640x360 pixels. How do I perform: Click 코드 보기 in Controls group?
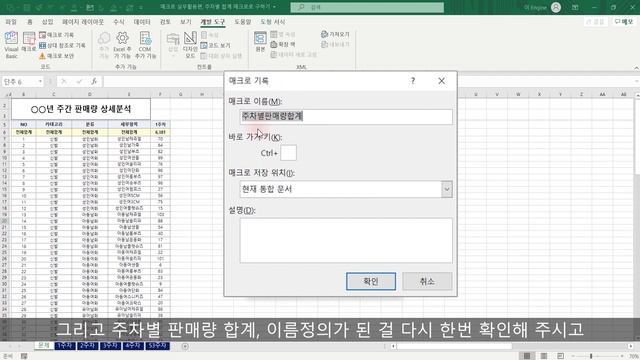pyautogui.click(x=216, y=45)
